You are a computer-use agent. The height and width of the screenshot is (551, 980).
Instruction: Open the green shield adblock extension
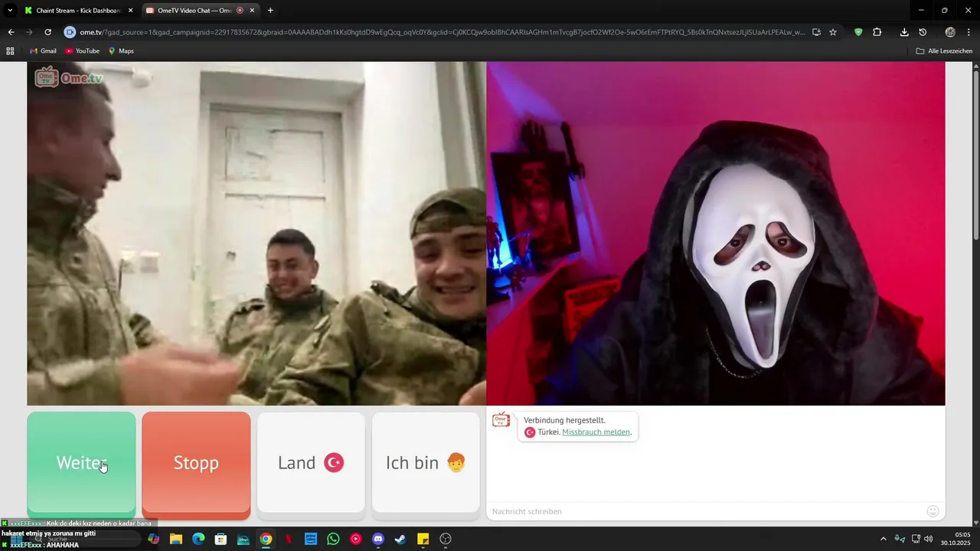(x=858, y=32)
